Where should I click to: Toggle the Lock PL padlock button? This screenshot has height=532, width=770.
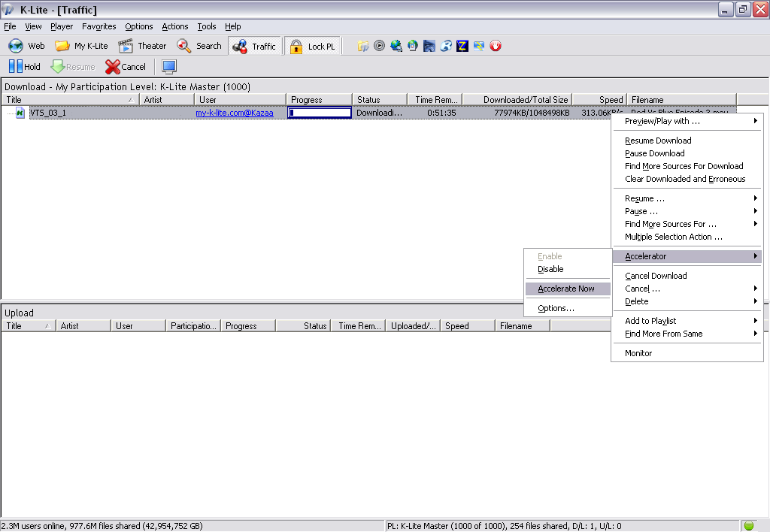pyautogui.click(x=312, y=46)
